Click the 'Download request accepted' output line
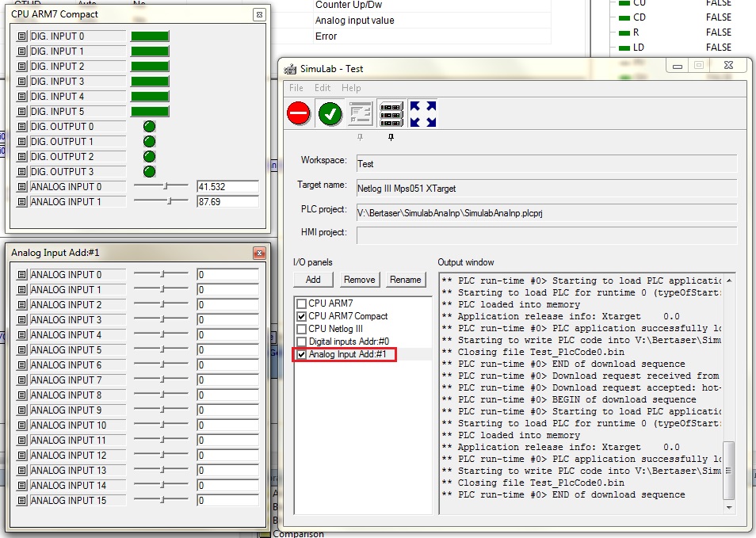This screenshot has height=538, width=756. coord(581,387)
